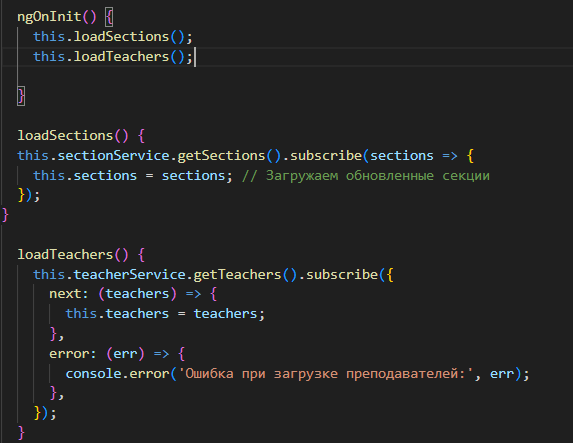Click 'this.sections = sections' assignment

click(133, 176)
